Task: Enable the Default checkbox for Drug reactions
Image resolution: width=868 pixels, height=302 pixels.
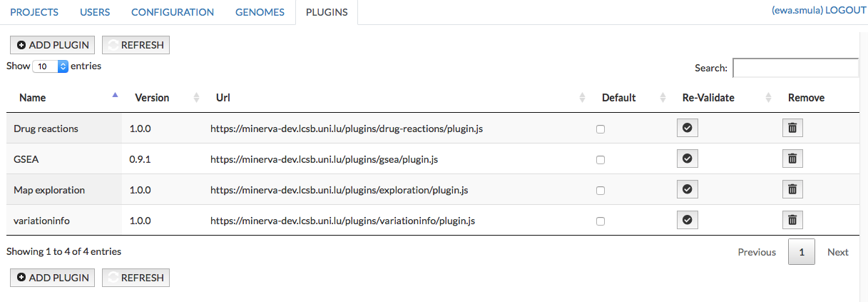Action: (601, 129)
